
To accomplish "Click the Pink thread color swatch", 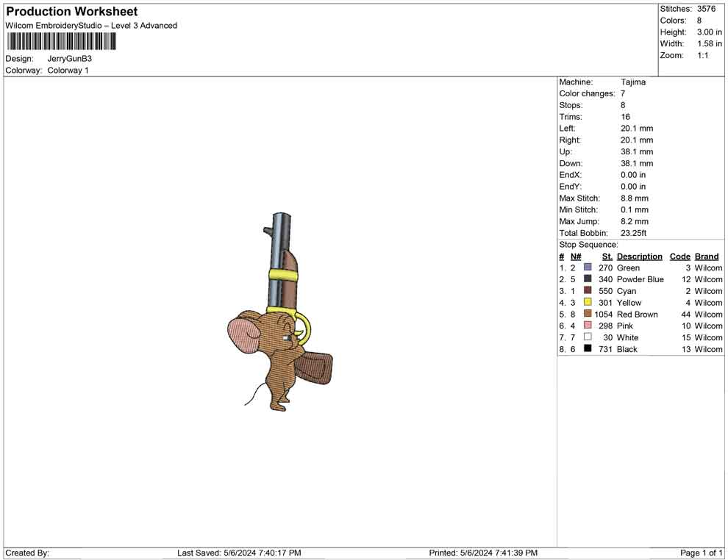I will [x=588, y=326].
